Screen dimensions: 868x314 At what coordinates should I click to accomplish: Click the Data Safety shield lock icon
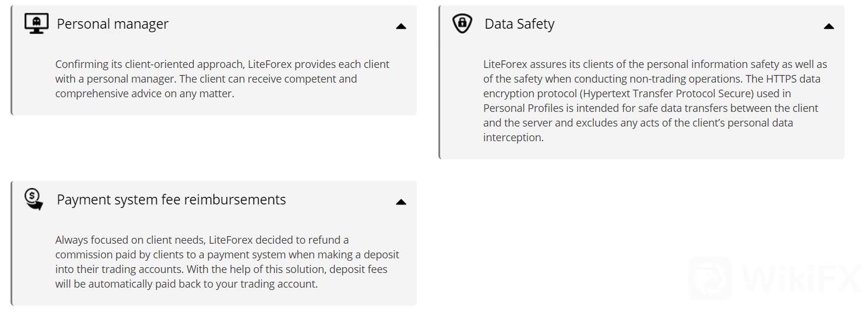(x=462, y=24)
